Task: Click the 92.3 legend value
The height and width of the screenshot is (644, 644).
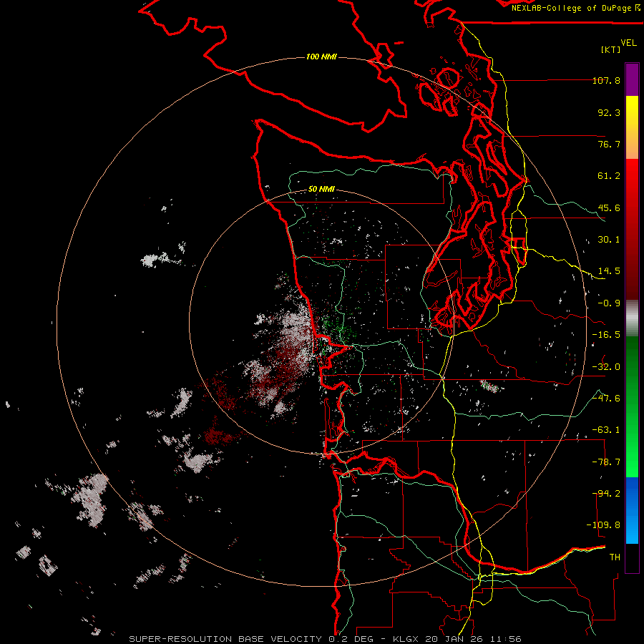Action: click(x=609, y=112)
